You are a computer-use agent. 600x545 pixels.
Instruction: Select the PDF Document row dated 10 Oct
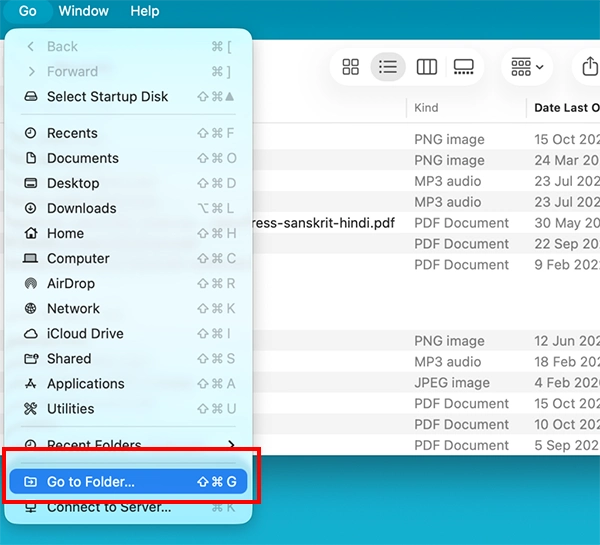[426, 424]
